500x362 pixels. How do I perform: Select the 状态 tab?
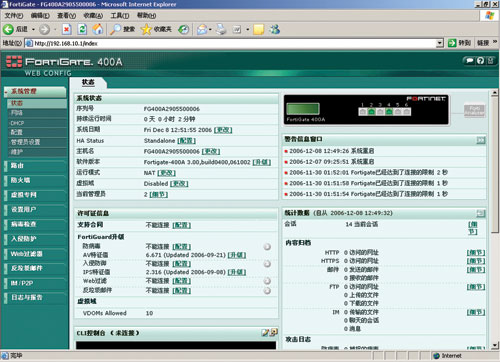click(88, 82)
